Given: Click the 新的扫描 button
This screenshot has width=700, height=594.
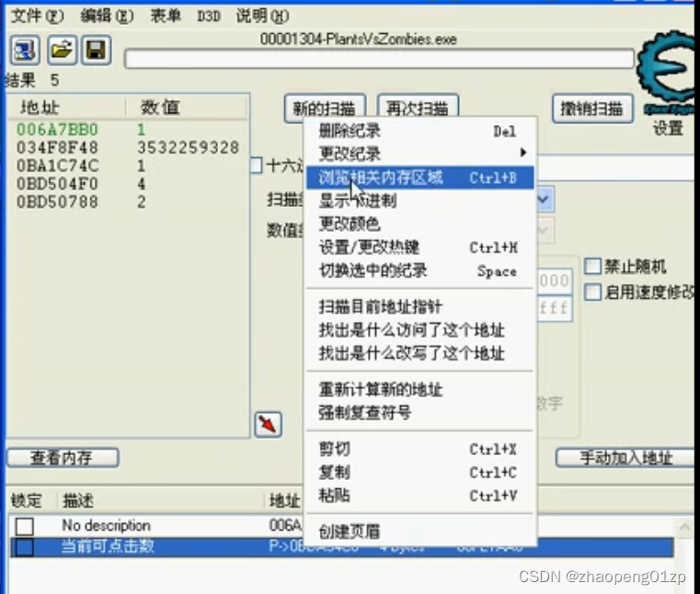Looking at the screenshot, I should coord(325,108).
